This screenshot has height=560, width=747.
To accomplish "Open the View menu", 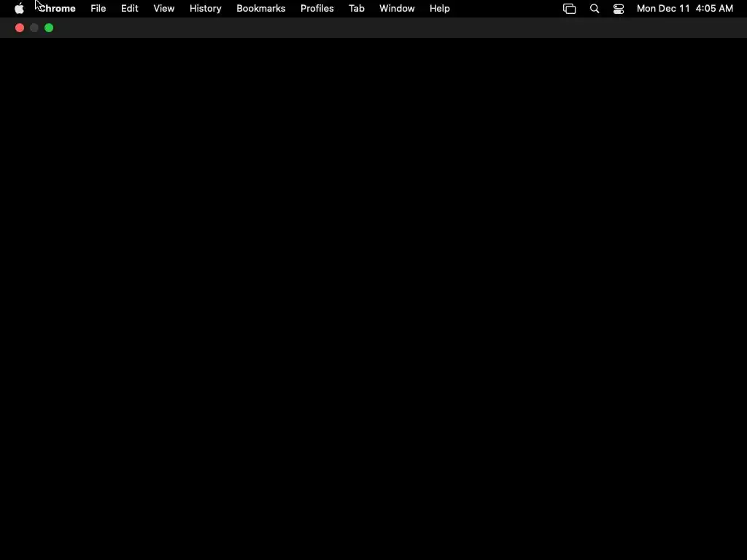I will [x=164, y=9].
